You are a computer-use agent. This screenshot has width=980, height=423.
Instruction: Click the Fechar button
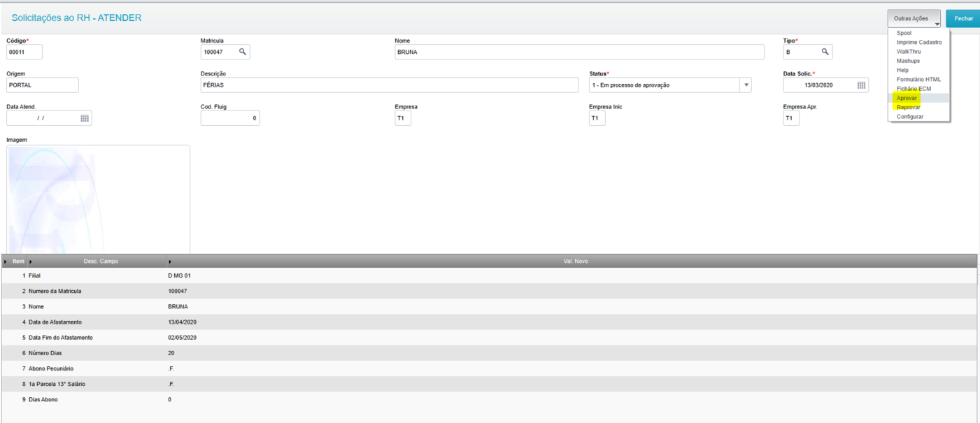point(963,19)
